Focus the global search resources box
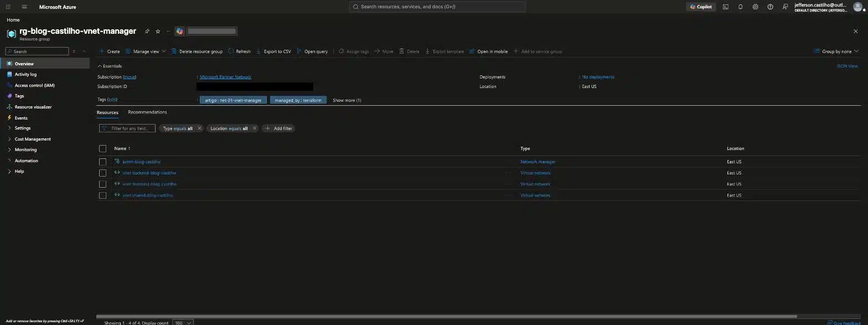Viewport: 868px width, 325px height. 437,7
